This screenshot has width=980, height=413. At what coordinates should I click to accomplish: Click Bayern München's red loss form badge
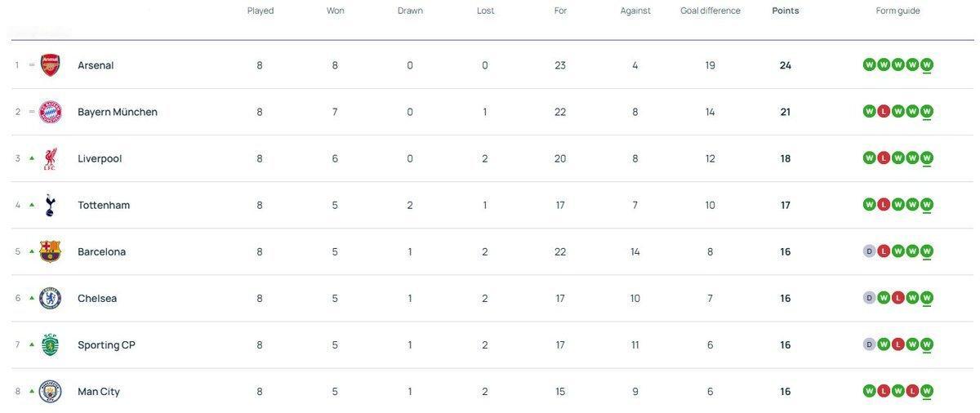point(883,111)
